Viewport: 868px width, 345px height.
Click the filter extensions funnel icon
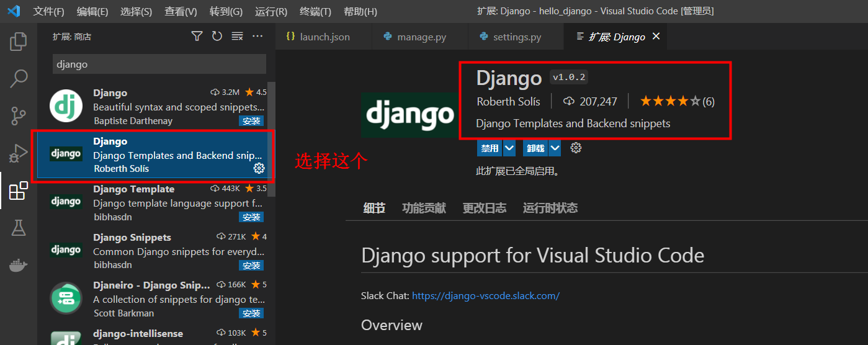(x=197, y=37)
